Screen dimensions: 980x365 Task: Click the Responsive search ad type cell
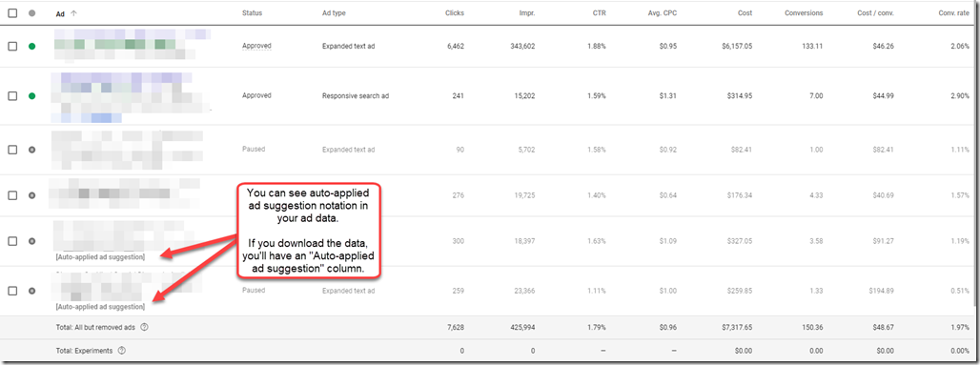tap(356, 96)
